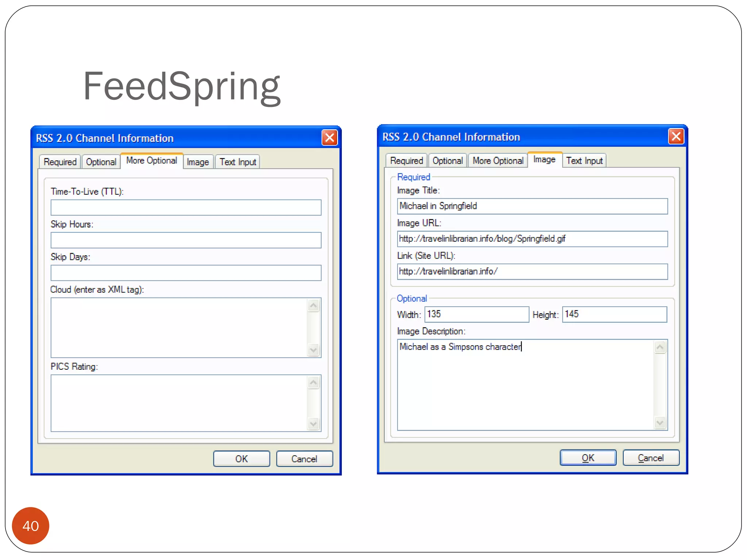Open the Required tab in right dialog
Image resolution: width=747 pixels, height=560 pixels.
(x=406, y=161)
